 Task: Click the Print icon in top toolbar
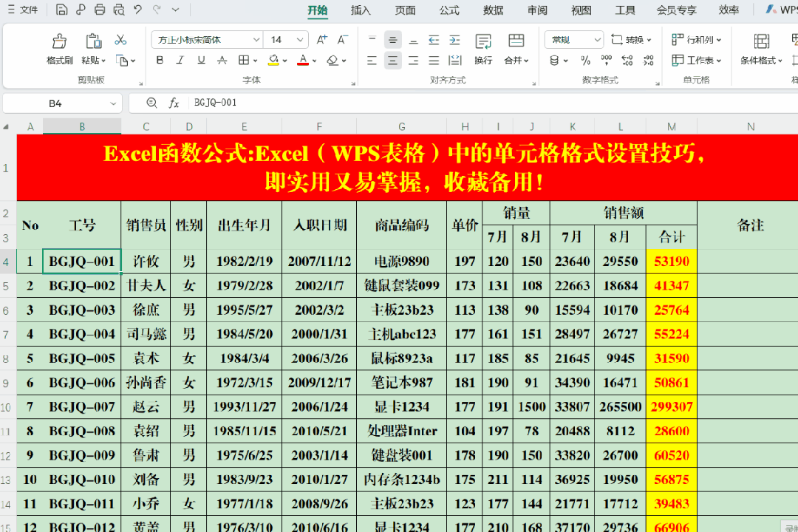tap(99, 10)
